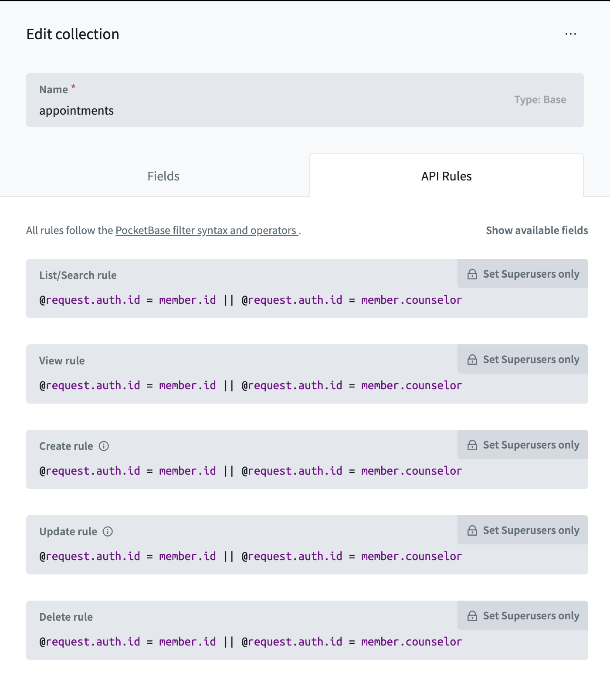
Task: Open the three-dot more options menu
Action: tap(570, 34)
